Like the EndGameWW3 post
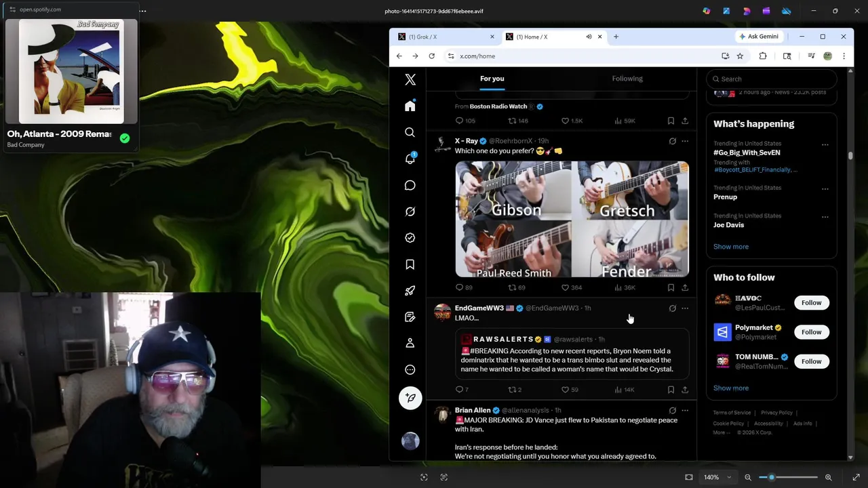The width and height of the screenshot is (868, 488). pos(570,390)
